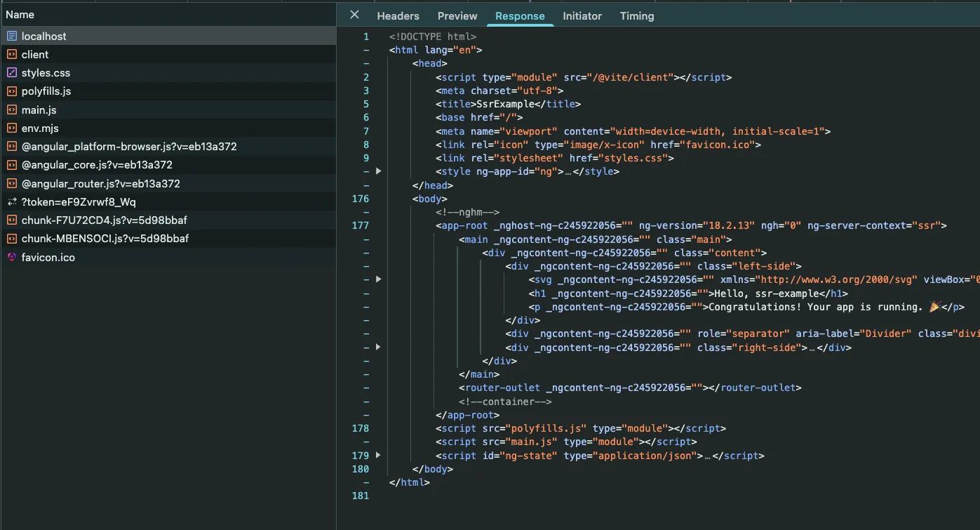Select the polyfills.js request
Screen dimensions: 980x530
168,91
